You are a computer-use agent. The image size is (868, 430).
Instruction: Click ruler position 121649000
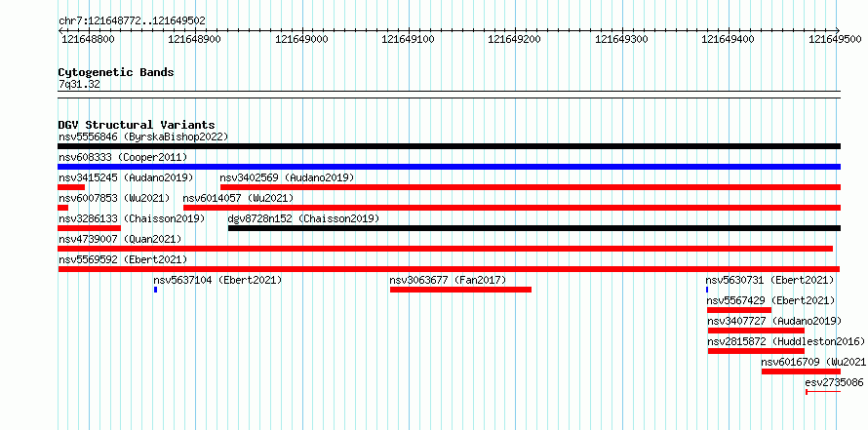301,39
